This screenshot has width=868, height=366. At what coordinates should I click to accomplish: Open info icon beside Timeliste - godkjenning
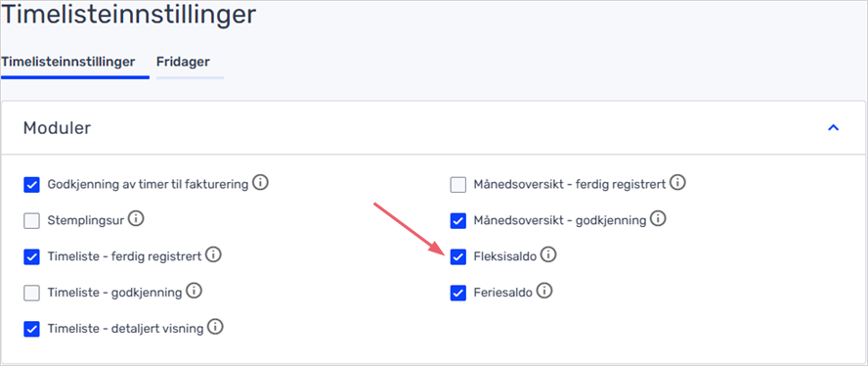[194, 290]
